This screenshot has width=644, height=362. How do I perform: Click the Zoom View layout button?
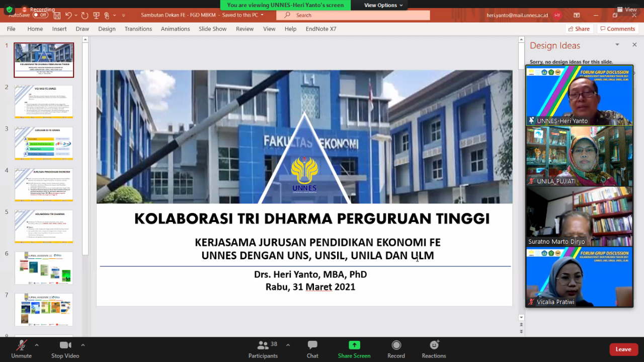click(x=626, y=10)
